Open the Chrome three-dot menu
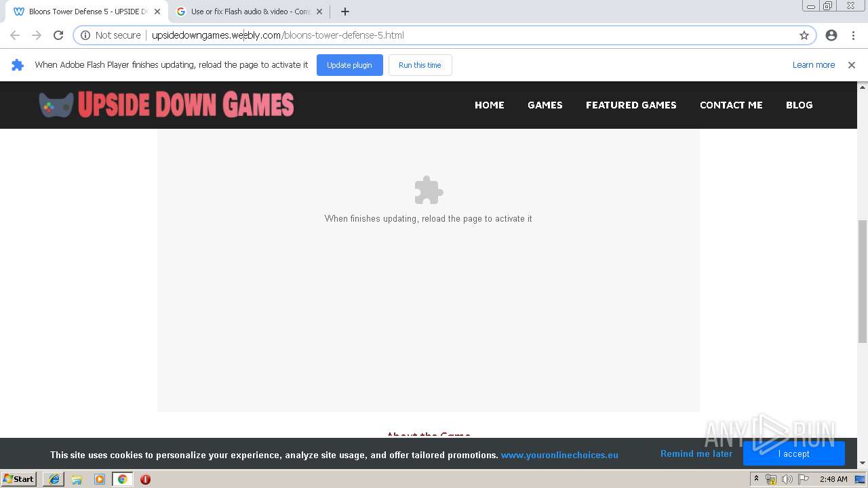 (853, 35)
